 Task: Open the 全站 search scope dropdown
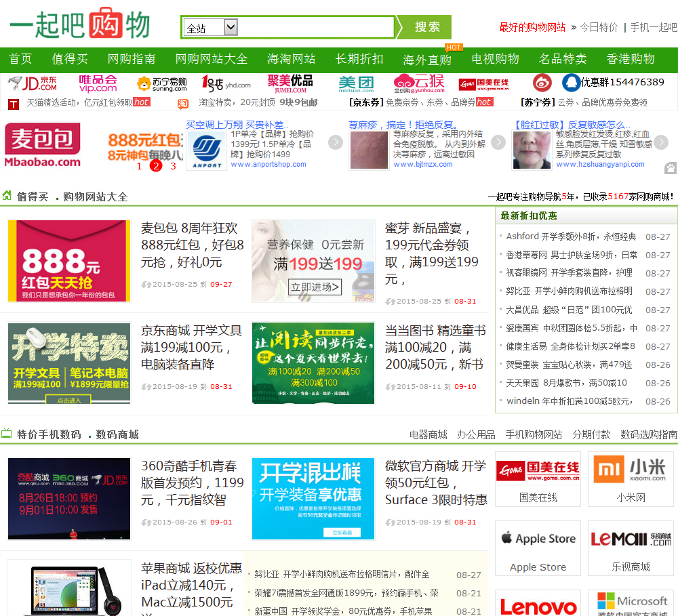[211, 28]
